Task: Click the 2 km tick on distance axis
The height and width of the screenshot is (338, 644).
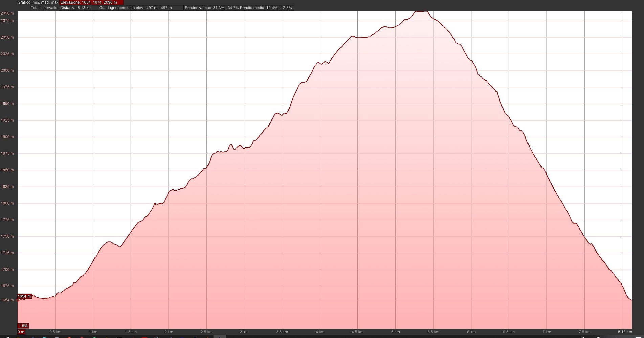Action: click(x=169, y=332)
